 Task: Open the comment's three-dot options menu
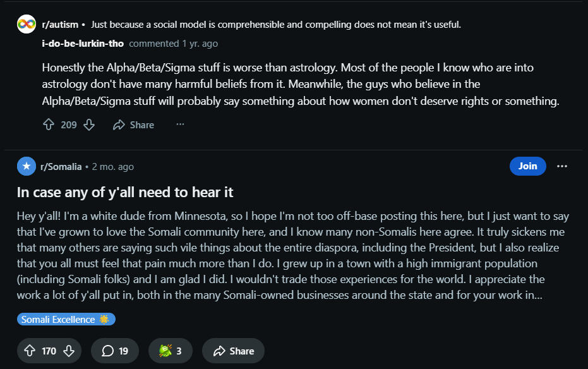[x=180, y=124]
